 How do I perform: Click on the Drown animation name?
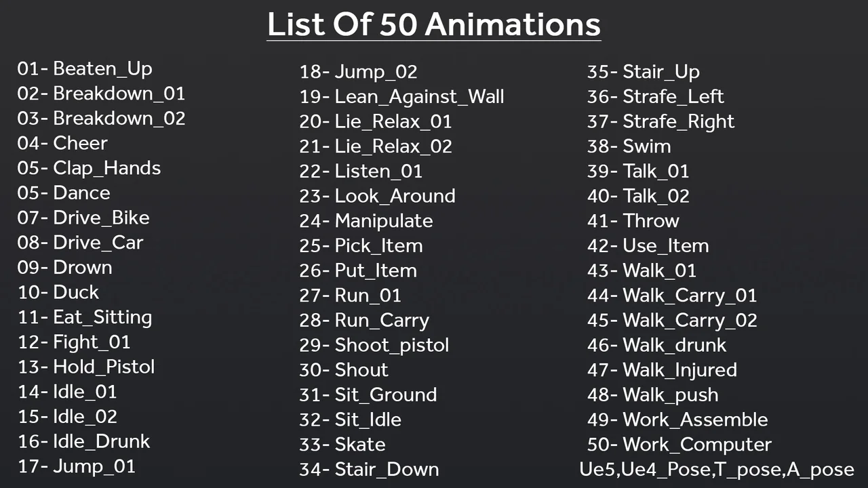point(65,267)
